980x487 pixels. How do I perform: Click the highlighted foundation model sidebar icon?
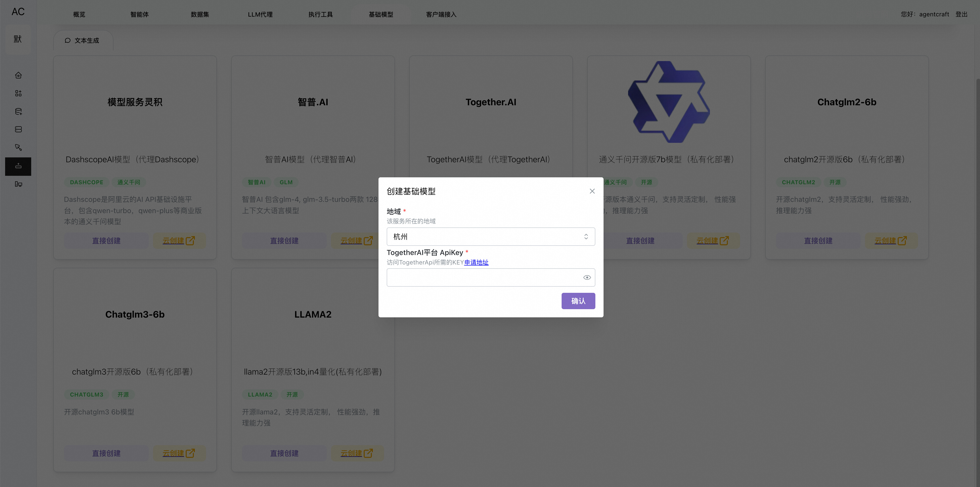tap(18, 166)
